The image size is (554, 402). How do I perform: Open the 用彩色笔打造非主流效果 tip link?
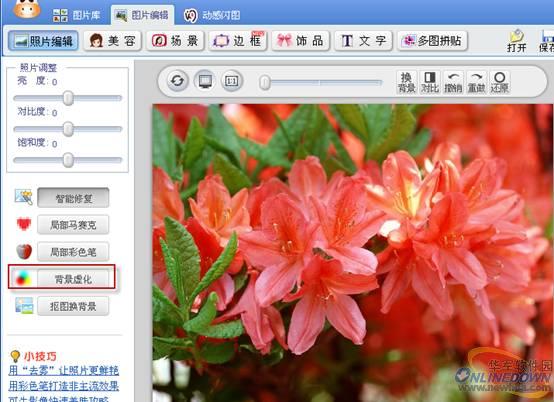click(64, 386)
